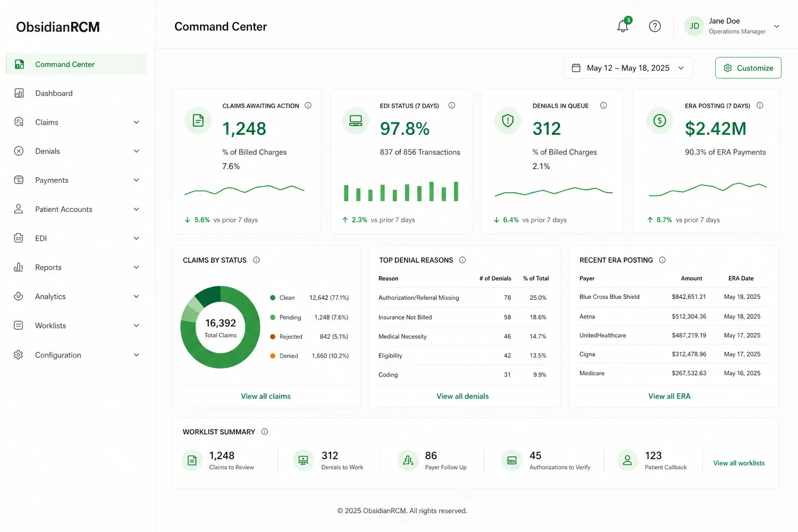
Task: Click the ERA Posting dollar sign icon
Action: (659, 121)
